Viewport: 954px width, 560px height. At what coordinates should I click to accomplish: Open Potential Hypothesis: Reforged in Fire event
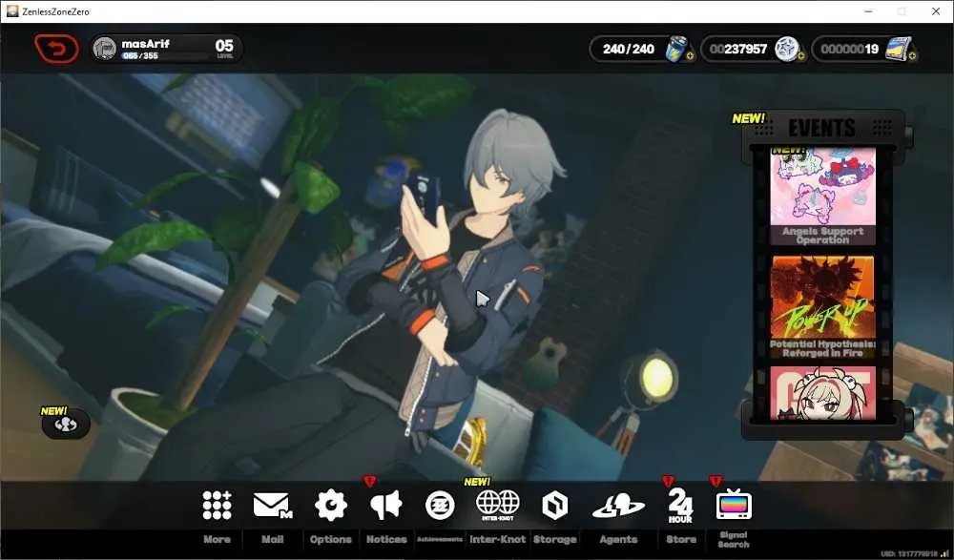pos(822,307)
